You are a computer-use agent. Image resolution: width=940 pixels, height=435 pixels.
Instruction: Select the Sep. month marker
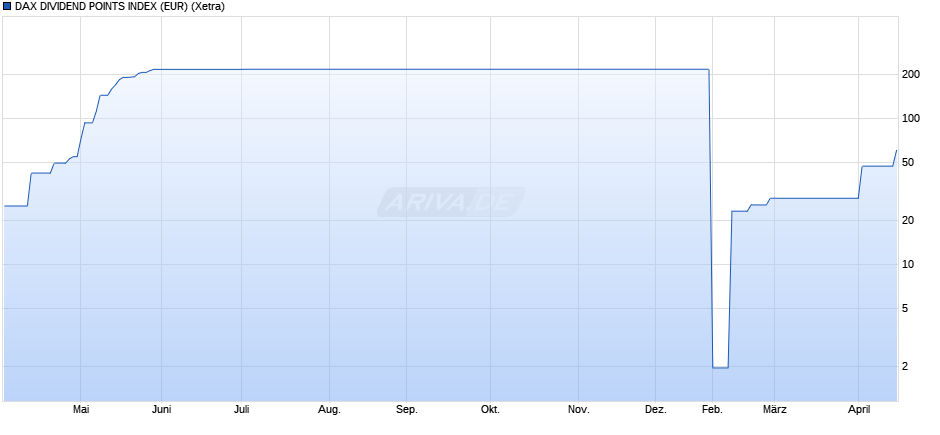coord(406,410)
